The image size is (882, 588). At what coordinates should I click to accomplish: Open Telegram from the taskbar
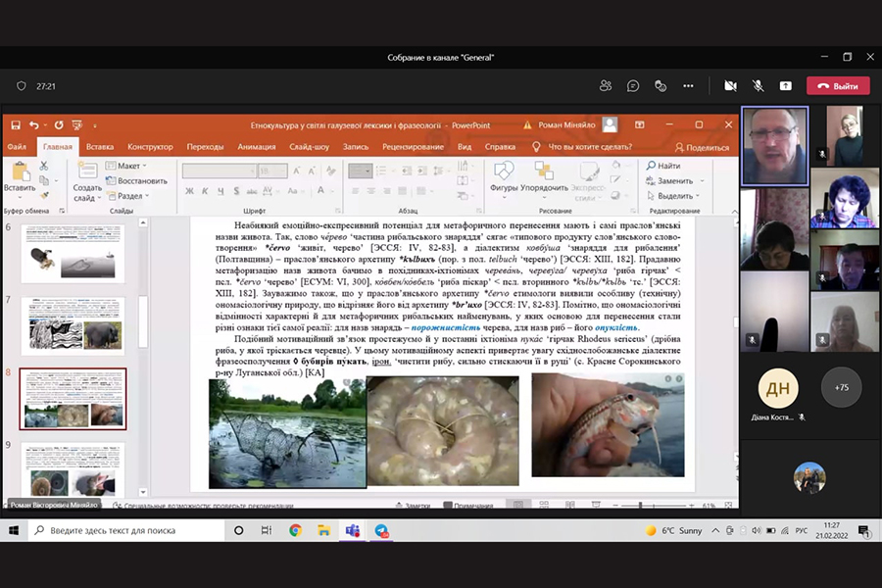tap(381, 530)
